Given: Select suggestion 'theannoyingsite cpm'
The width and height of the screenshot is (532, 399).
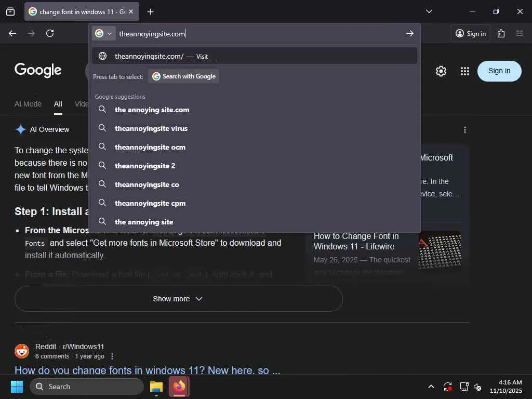Looking at the screenshot, I should pyautogui.click(x=255, y=203).
